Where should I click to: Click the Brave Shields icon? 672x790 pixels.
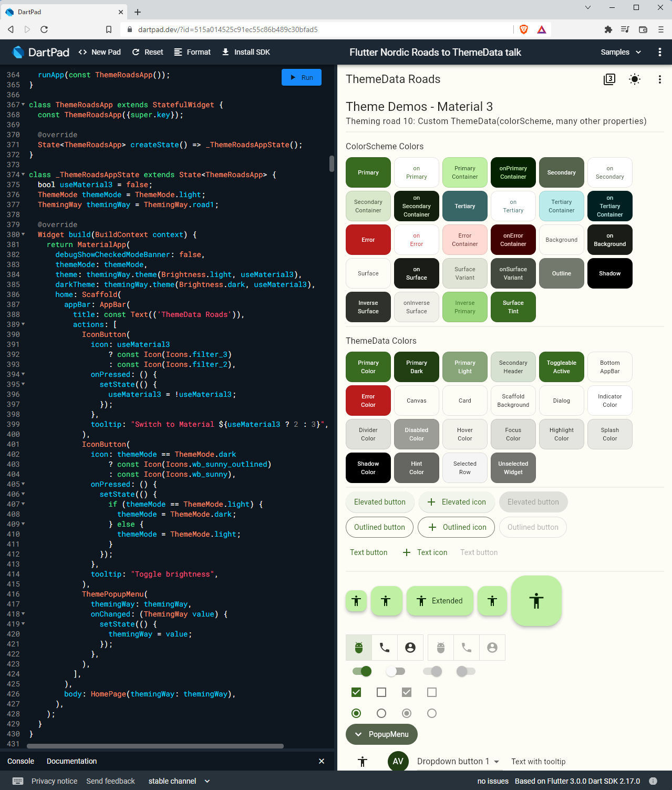[524, 29]
